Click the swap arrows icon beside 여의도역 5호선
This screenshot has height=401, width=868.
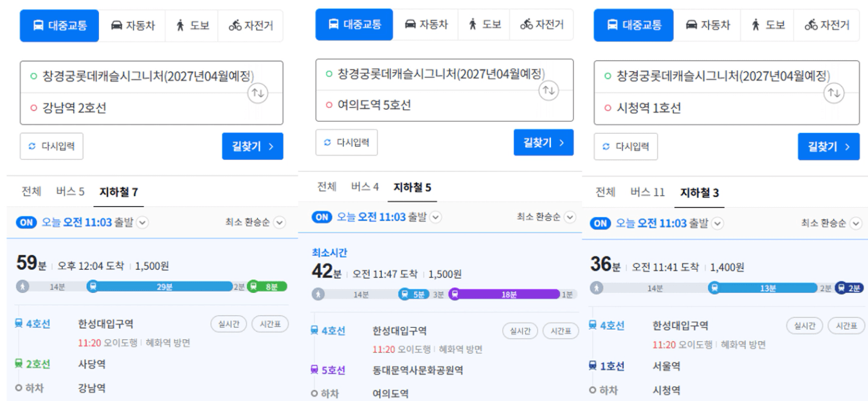548,91
